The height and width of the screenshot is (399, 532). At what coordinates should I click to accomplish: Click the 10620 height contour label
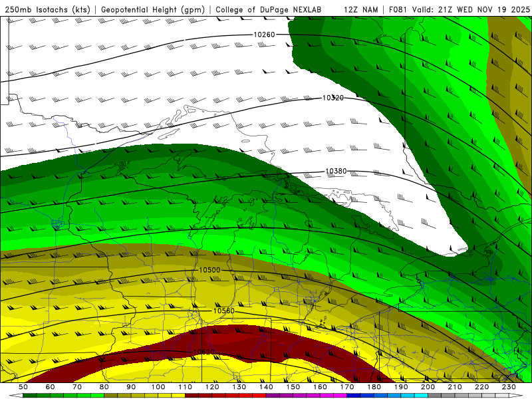tap(204, 352)
